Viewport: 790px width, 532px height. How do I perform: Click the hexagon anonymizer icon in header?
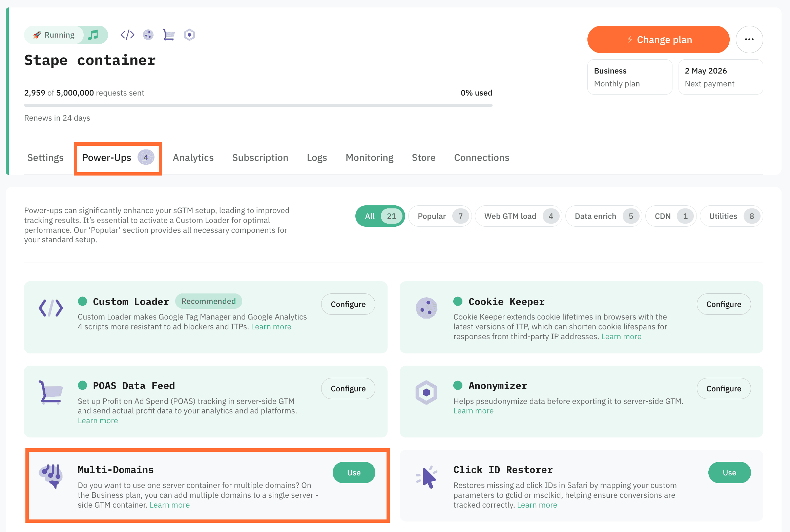pos(189,35)
